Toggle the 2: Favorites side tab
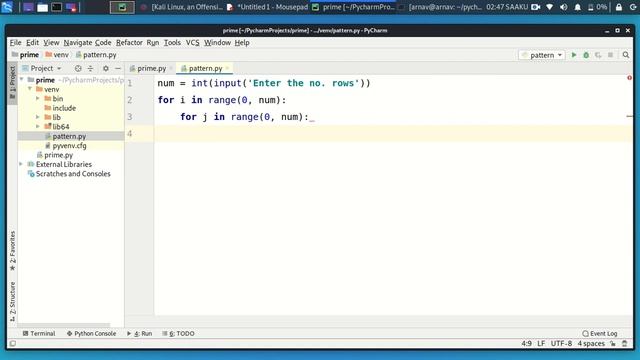Viewport: 640px width, 360px height. click(x=12, y=251)
